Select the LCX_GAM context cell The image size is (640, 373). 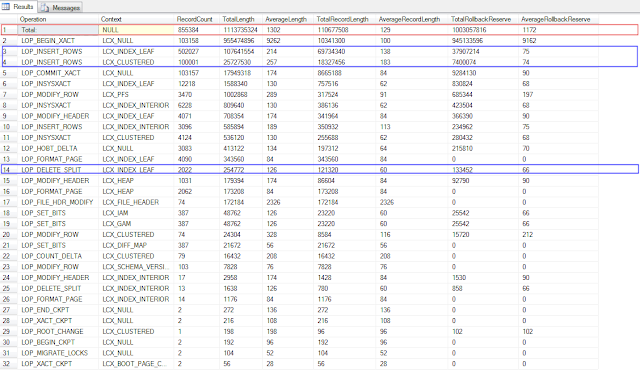[x=136, y=224]
